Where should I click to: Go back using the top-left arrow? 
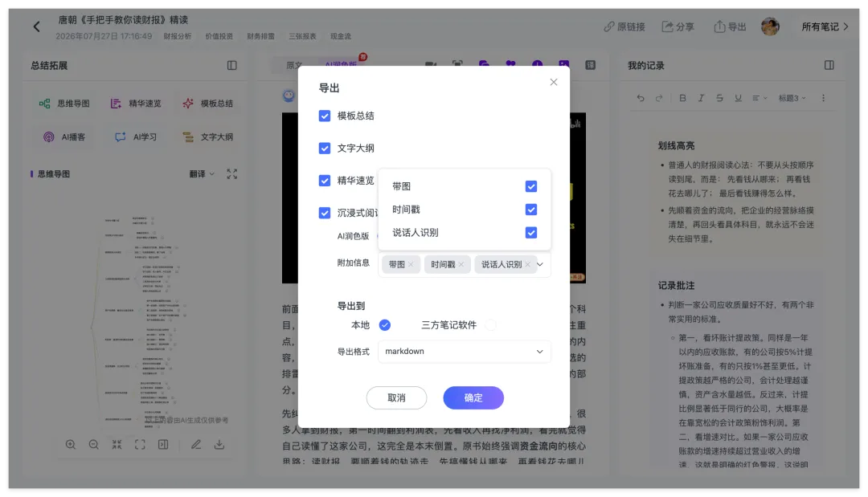coord(36,26)
